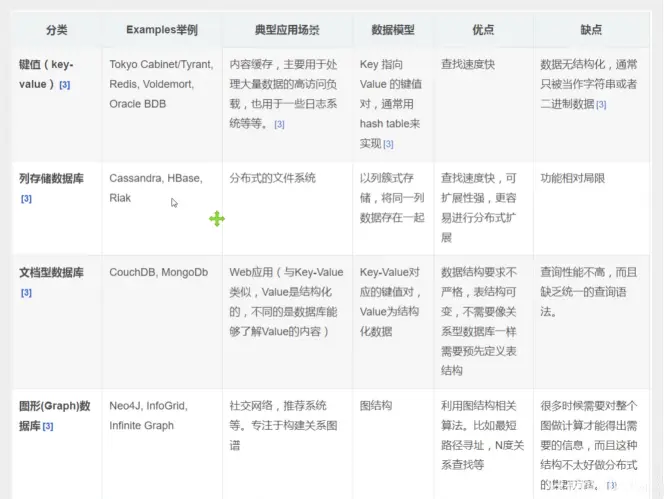The height and width of the screenshot is (499, 664).
Task: Open the [3] citation under 文档型数据库
Action: 26,292
